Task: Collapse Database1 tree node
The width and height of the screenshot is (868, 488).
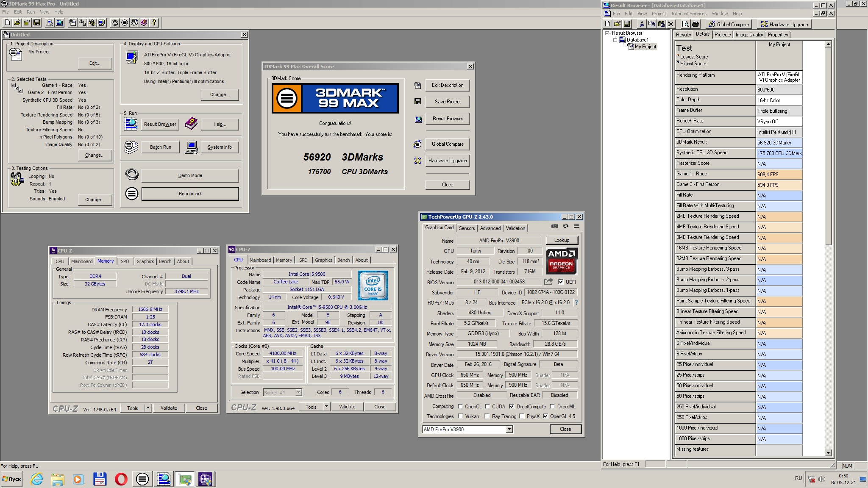Action: (x=615, y=40)
